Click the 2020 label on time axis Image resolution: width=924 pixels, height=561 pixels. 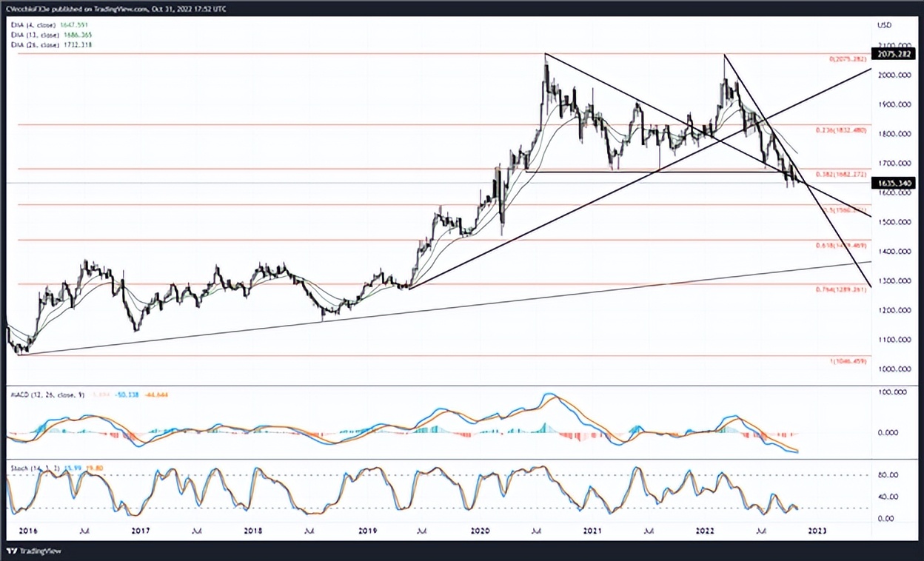click(x=479, y=531)
